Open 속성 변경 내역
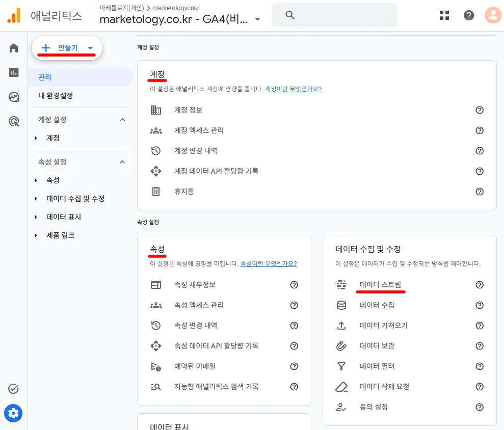This screenshot has width=504, height=430. pos(196,326)
